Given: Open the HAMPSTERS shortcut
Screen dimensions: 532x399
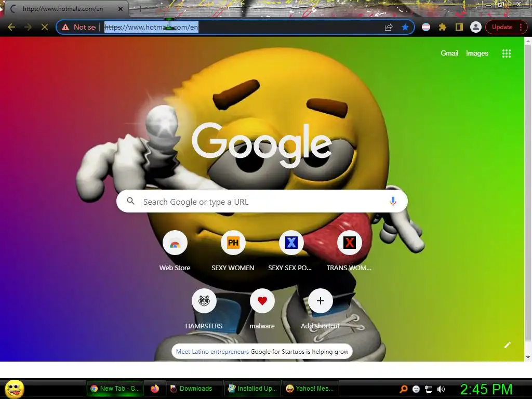Looking at the screenshot, I should 204,310.
